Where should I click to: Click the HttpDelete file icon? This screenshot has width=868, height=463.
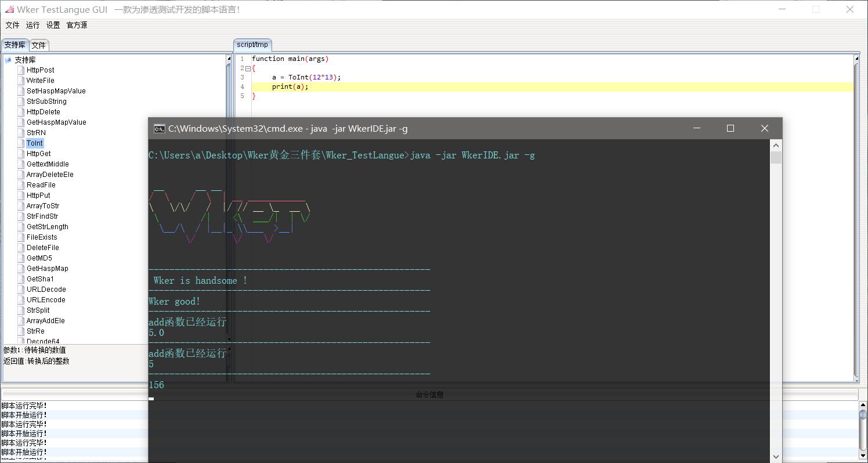pyautogui.click(x=21, y=112)
